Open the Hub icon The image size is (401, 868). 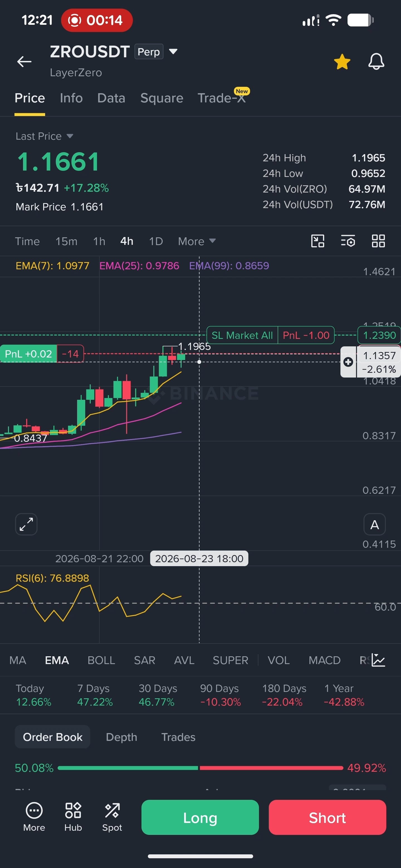coord(73,817)
